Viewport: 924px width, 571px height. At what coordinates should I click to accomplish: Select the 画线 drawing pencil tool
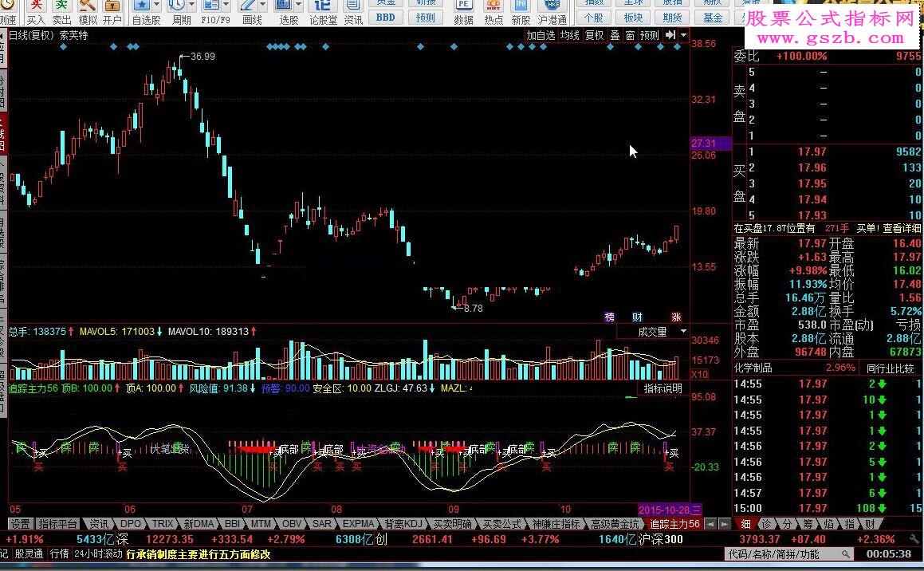247,6
